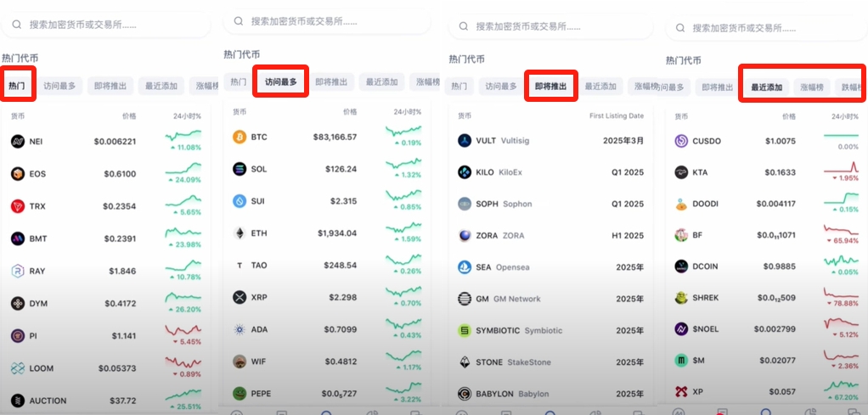Click the SUI water-drop coin icon
The height and width of the screenshot is (415, 868).
point(239,201)
